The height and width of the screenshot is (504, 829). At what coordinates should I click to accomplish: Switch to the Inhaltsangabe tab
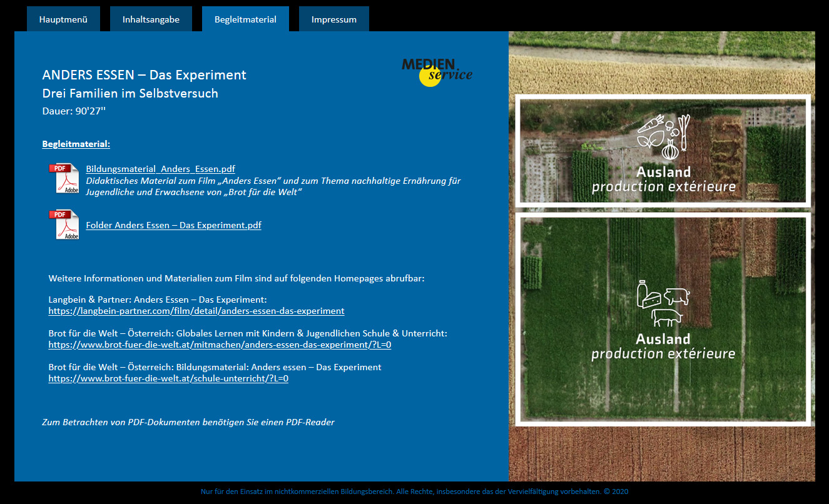tap(151, 19)
